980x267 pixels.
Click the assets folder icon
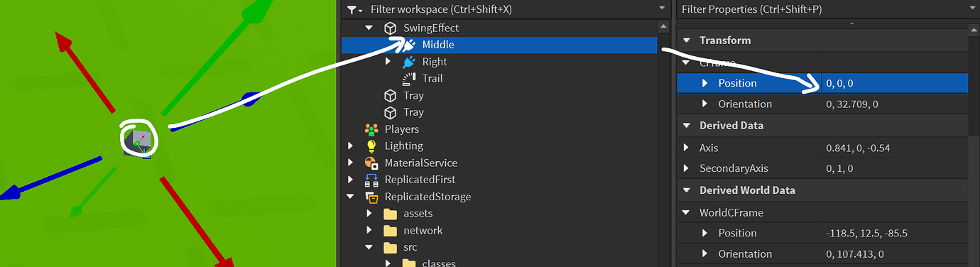pyautogui.click(x=390, y=213)
